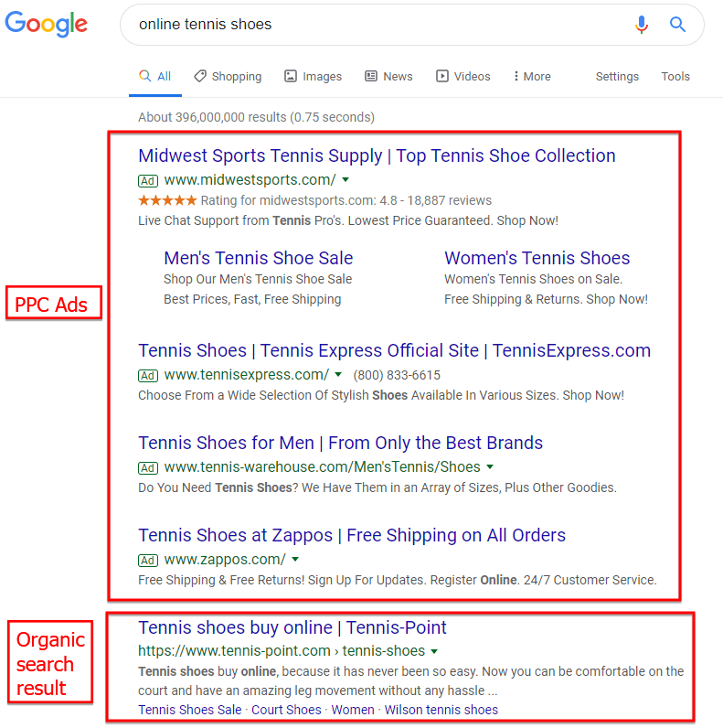This screenshot has width=723, height=728.
Task: Click the magnifying glass search button
Action: (x=677, y=24)
